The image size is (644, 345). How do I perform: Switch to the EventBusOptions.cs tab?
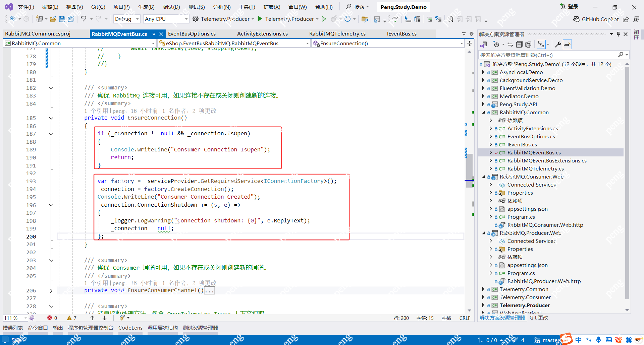tap(192, 33)
